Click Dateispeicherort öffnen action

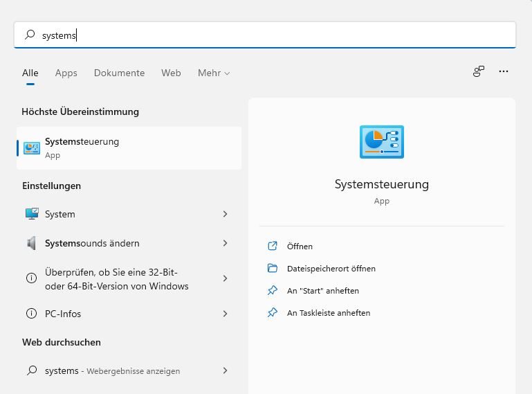[x=331, y=268]
